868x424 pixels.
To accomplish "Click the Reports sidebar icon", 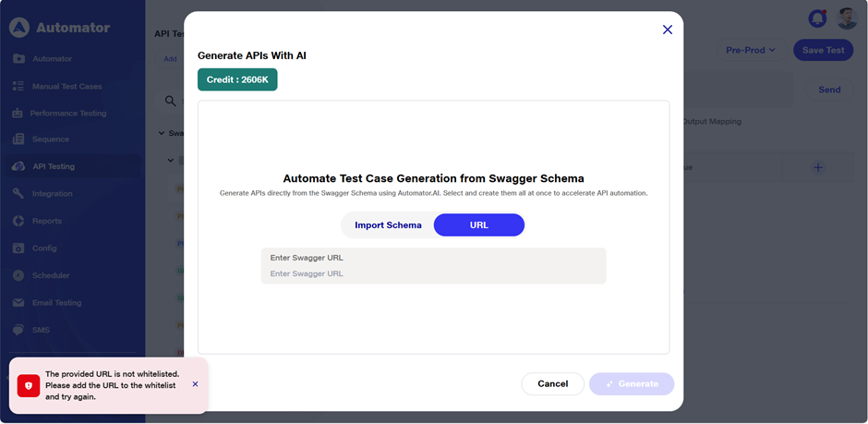I will coord(18,221).
